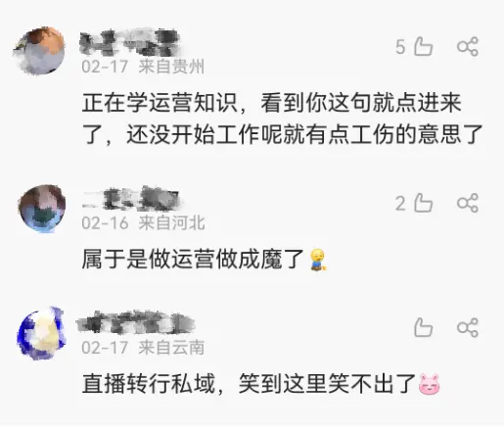Click the like count 2
This screenshot has height=431, width=504.
(400, 204)
